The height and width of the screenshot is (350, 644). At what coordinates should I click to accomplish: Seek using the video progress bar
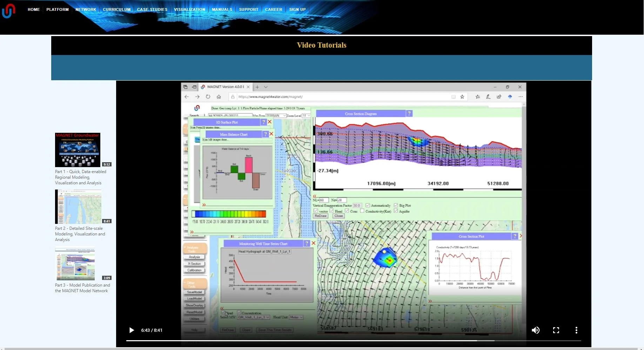pyautogui.click(x=354, y=341)
